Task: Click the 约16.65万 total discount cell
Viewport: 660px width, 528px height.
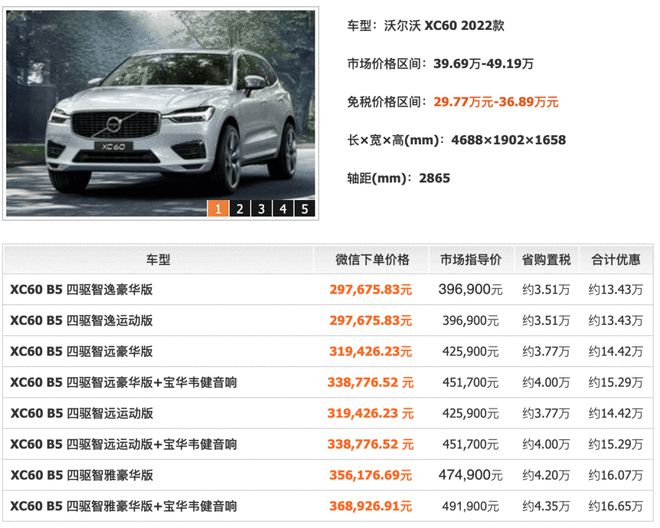Action: 616,506
